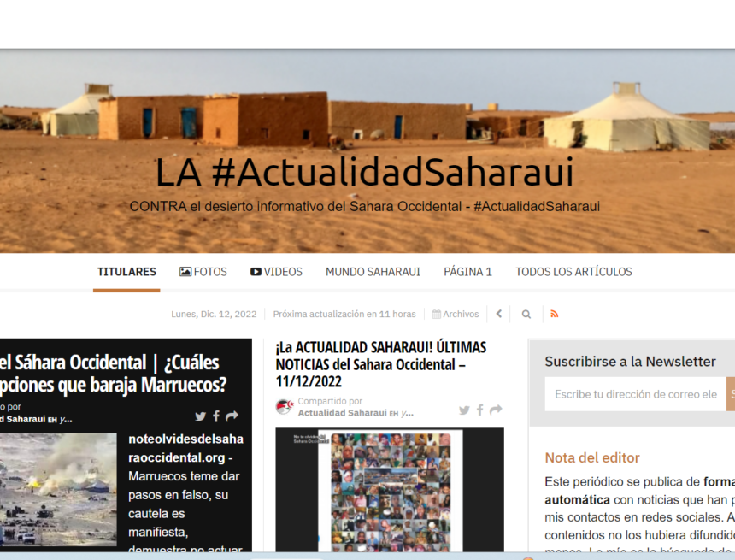Share the Marruecos article via Twitter icon
This screenshot has width=735, height=560.
tap(200, 416)
